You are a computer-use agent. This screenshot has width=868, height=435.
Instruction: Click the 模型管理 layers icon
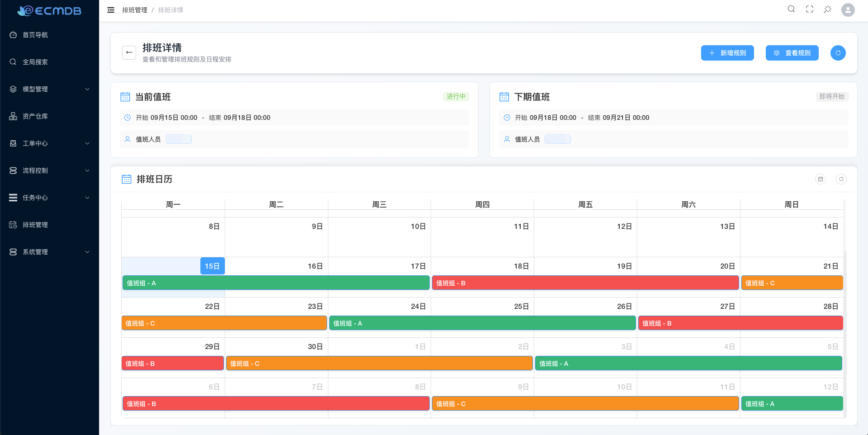coord(13,89)
